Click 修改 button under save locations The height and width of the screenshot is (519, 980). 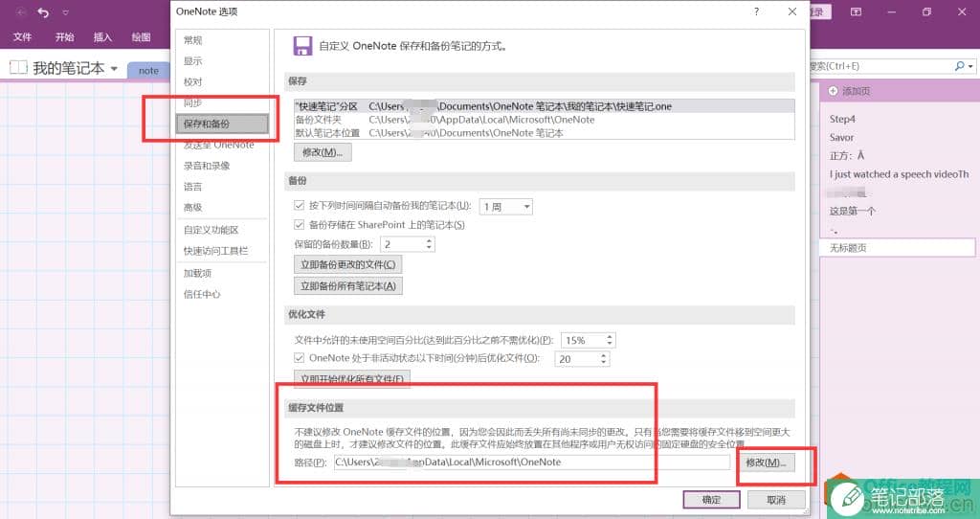(x=323, y=152)
